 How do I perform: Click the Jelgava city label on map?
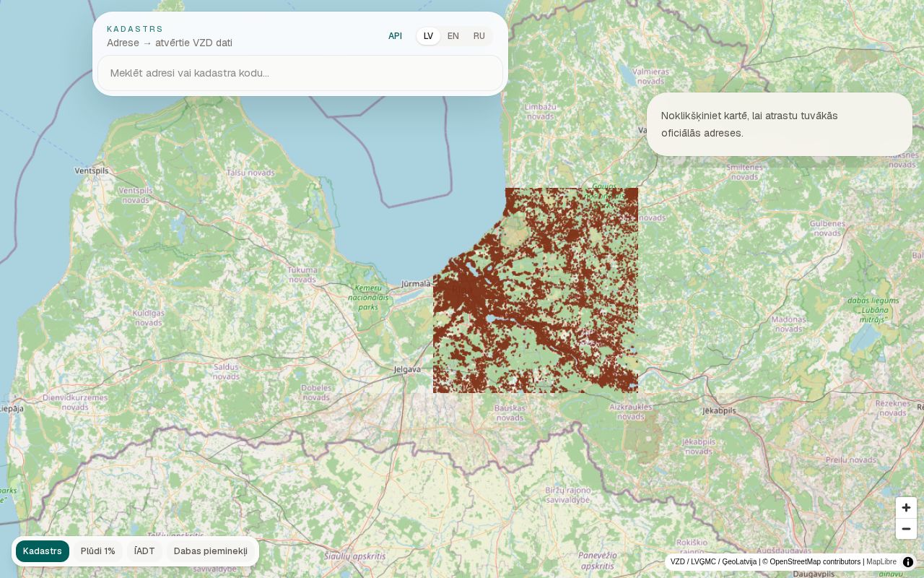click(x=407, y=369)
